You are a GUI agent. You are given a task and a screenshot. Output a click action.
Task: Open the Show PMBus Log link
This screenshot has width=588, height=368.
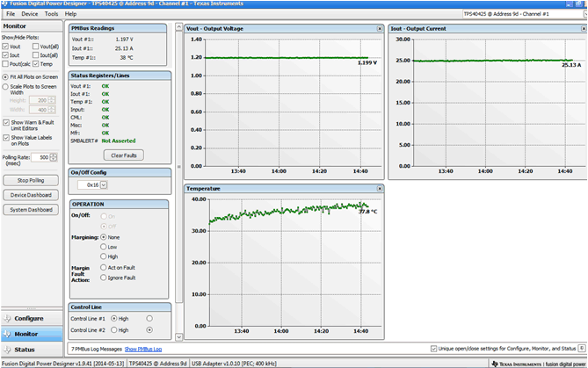point(143,349)
